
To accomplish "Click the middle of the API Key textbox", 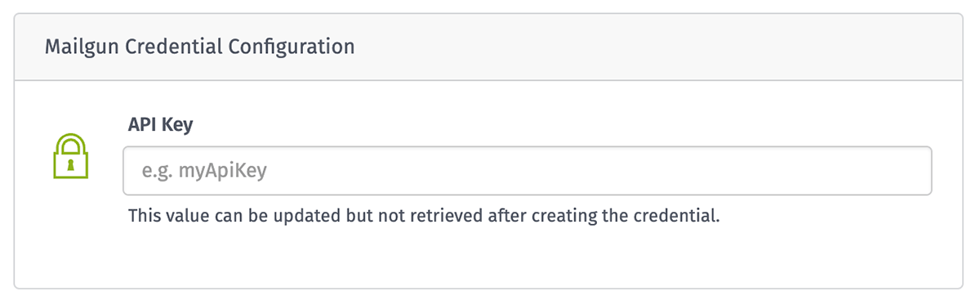I will pyautogui.click(x=528, y=171).
